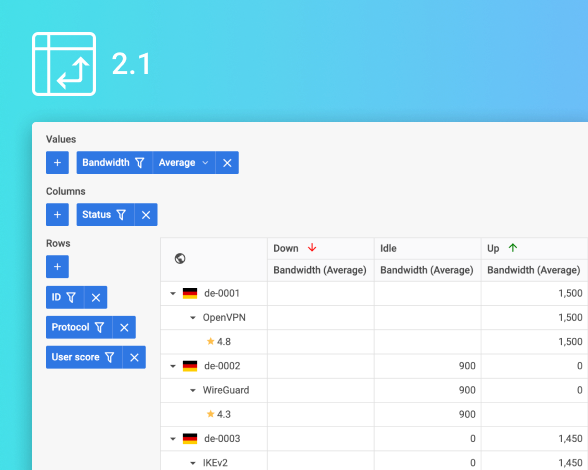588x470 pixels.
Task: Select the Up status column header
Action: coord(534,248)
